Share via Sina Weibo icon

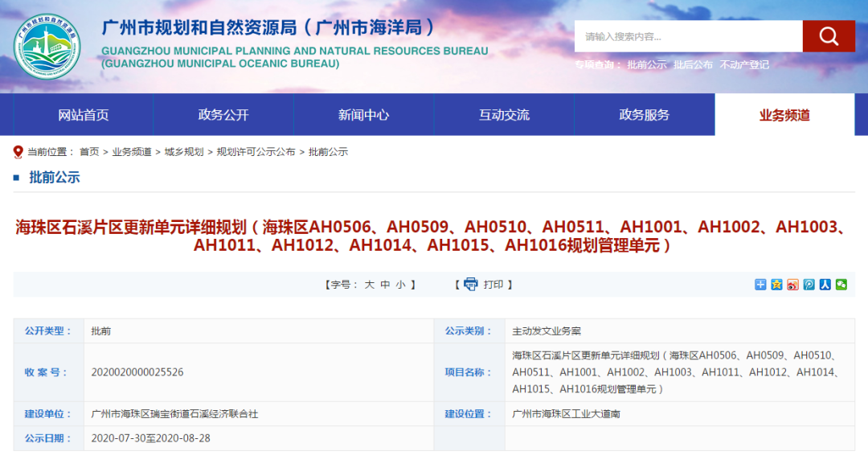coord(792,284)
